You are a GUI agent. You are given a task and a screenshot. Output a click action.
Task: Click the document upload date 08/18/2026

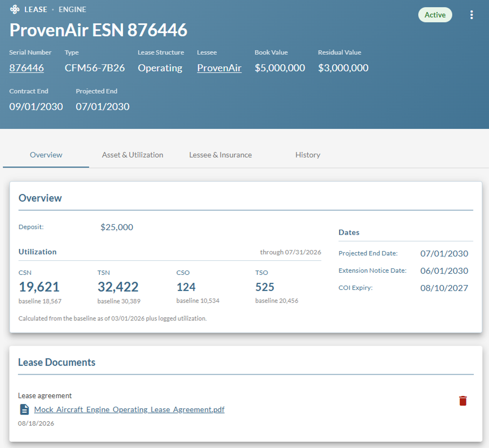(x=36, y=424)
